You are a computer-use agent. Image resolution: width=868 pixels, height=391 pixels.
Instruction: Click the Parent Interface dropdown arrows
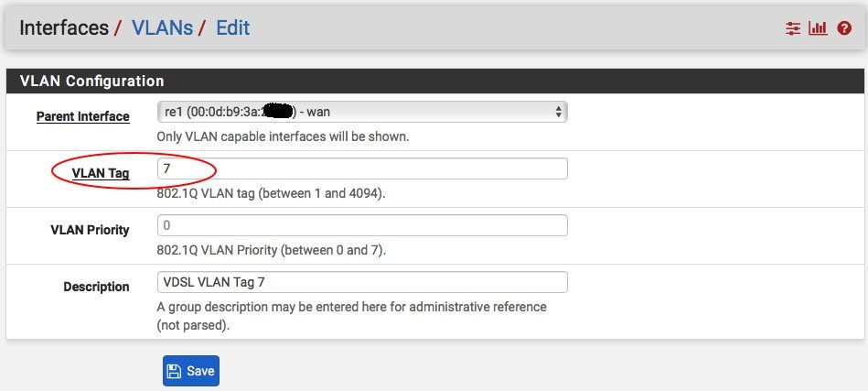click(x=558, y=112)
